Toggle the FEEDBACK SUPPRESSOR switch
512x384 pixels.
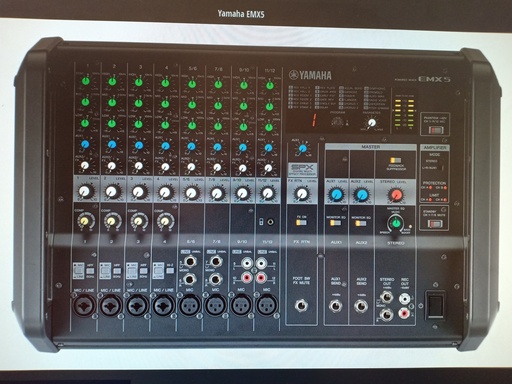[x=396, y=160]
